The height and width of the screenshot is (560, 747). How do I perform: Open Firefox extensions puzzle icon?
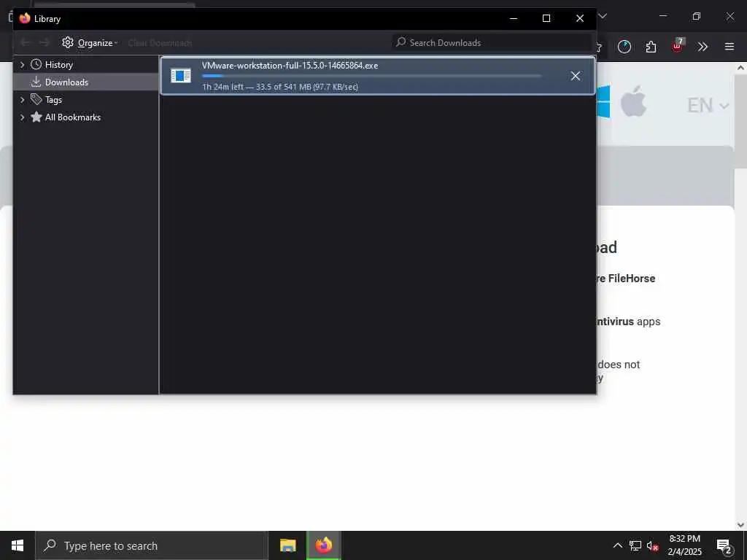coord(651,47)
